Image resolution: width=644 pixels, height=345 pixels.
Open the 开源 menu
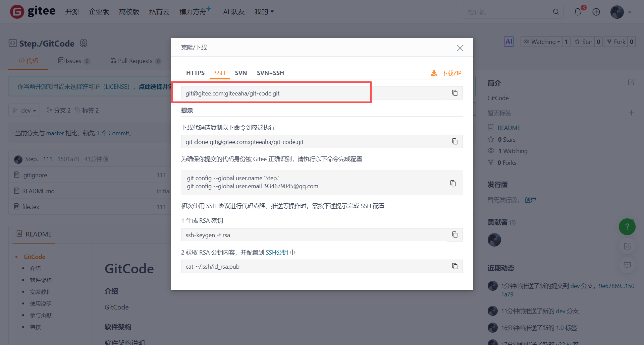pyautogui.click(x=72, y=12)
